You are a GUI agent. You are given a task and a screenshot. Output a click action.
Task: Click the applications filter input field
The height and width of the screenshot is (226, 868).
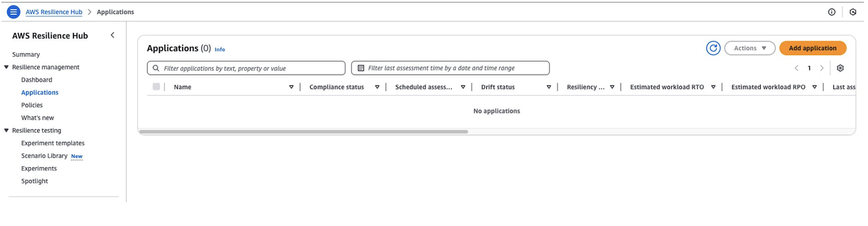[x=246, y=68]
